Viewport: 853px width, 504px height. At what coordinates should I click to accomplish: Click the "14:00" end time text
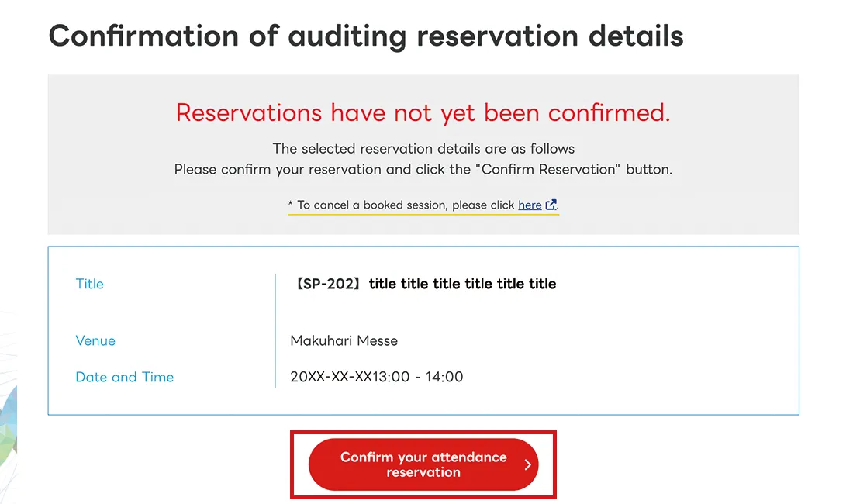(x=444, y=377)
